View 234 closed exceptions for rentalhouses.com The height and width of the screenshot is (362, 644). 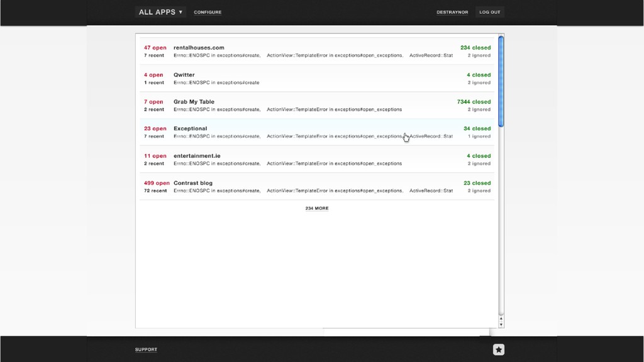[475, 48]
